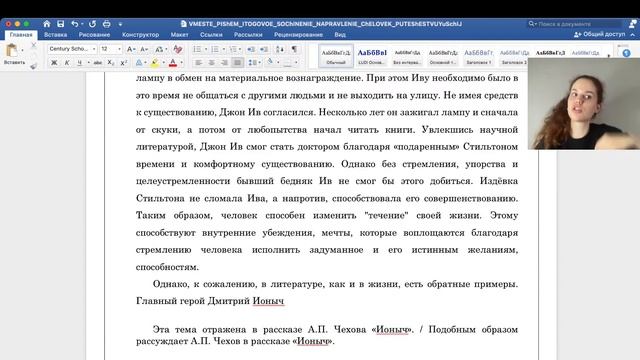Apply superscript formatting
Viewport: 640px width, 360px height.
[124, 63]
